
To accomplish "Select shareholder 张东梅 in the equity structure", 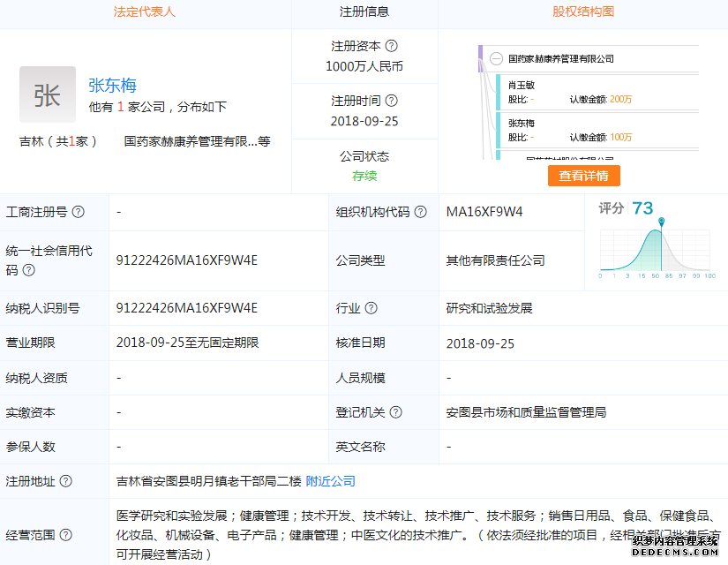I will click(x=522, y=123).
